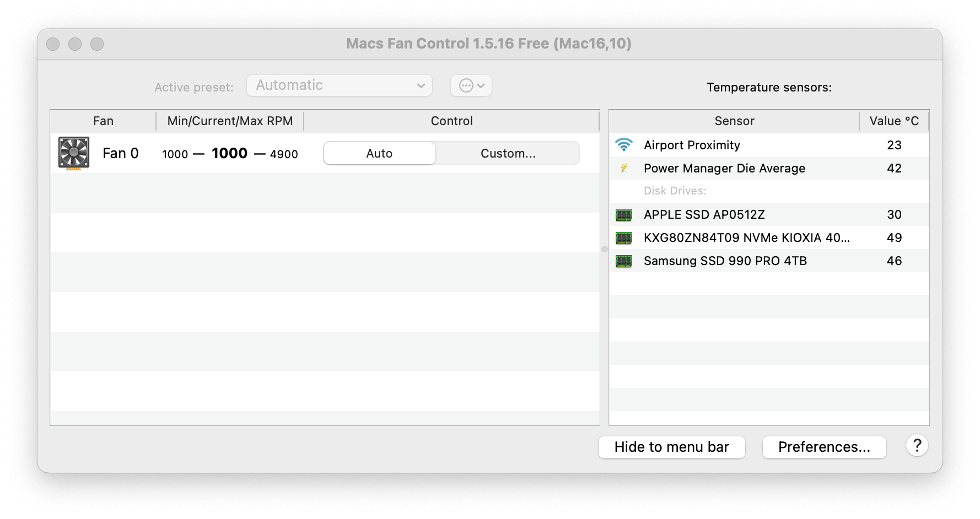Screen dimensions: 980x519
Task: Switch Fan 0 control to Auto
Action: [379, 153]
